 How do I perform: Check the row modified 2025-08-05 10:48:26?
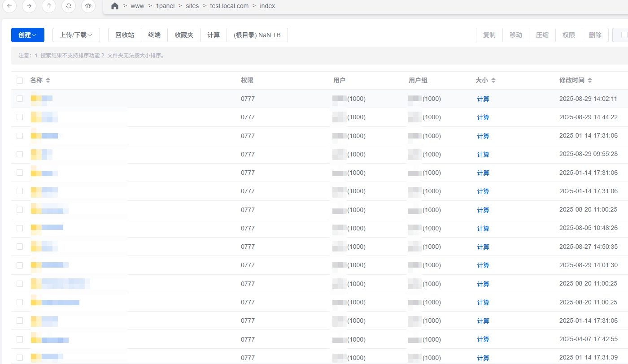[x=20, y=228]
